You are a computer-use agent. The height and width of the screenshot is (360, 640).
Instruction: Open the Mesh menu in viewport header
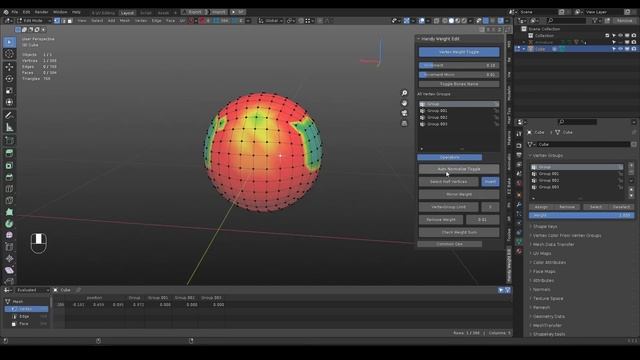point(124,20)
